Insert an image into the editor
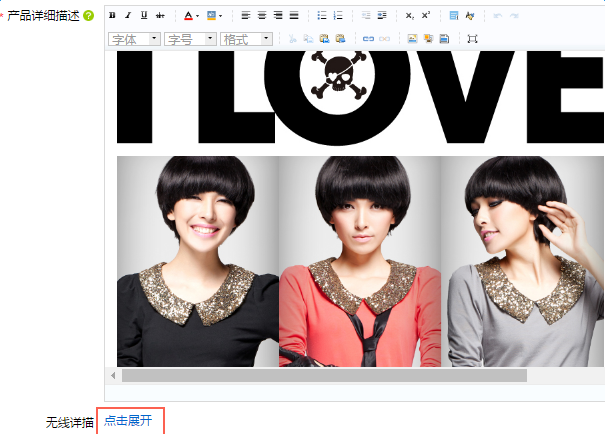The width and height of the screenshot is (605, 434). [x=412, y=39]
